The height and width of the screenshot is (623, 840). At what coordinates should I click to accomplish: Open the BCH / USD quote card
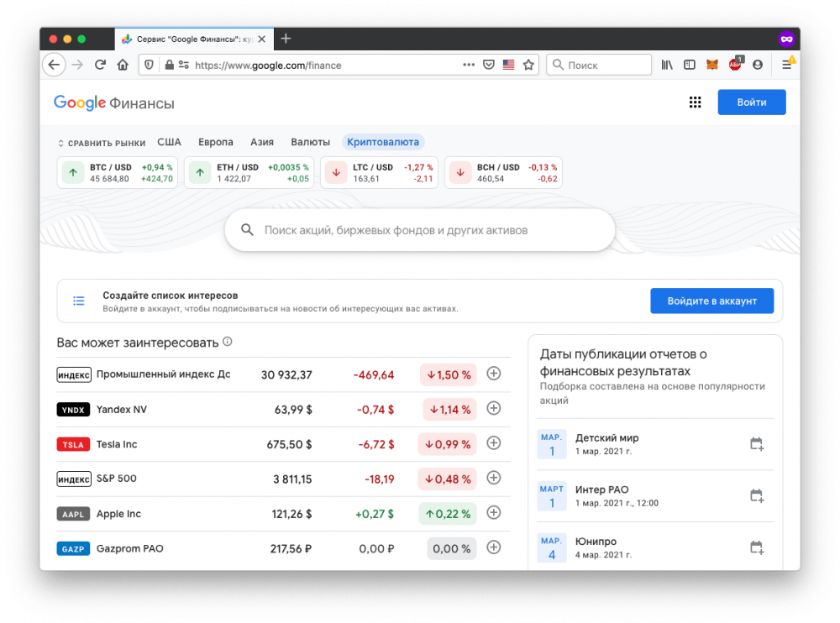click(x=503, y=172)
